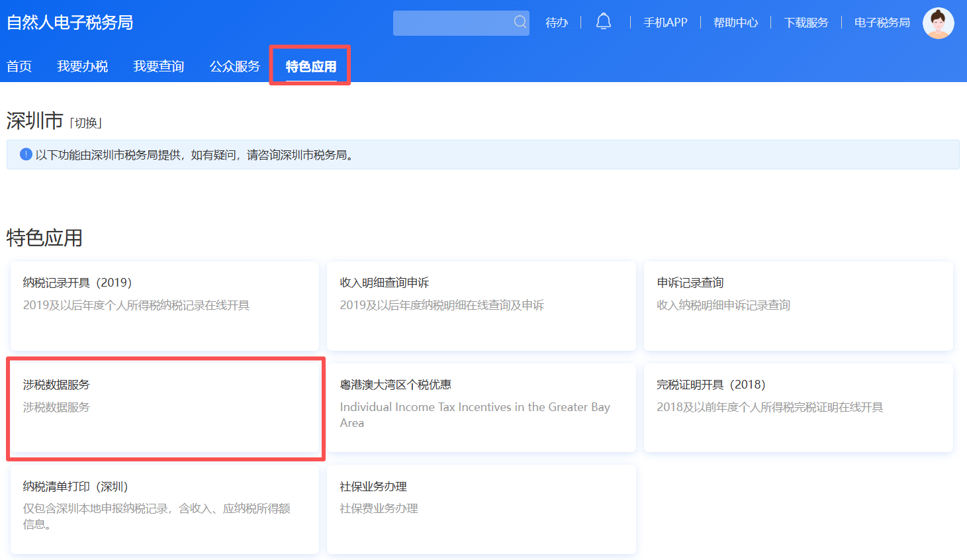Go to 帮助中心 help center
The image size is (967, 560).
735,23
